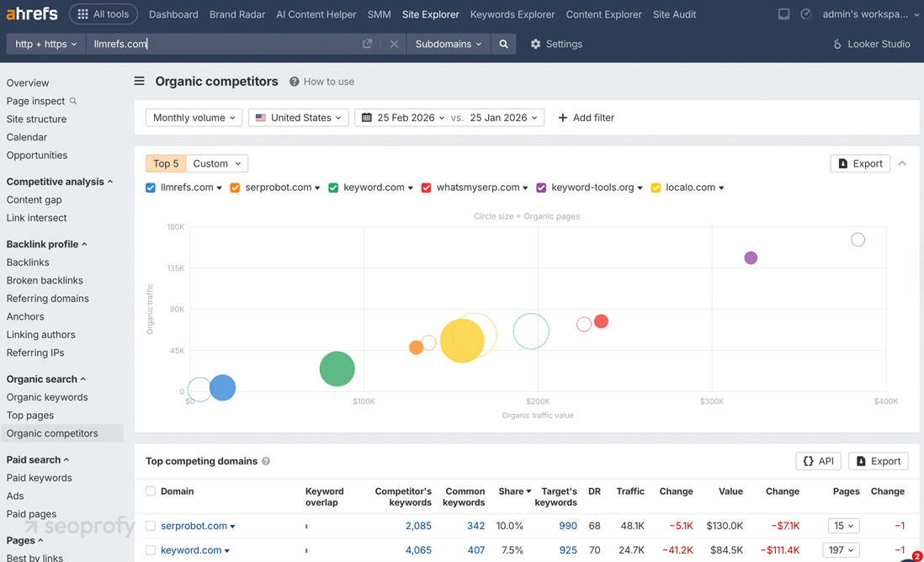The image size is (924, 562).
Task: Uncheck llmrefs.com in chart legend
Action: [151, 188]
